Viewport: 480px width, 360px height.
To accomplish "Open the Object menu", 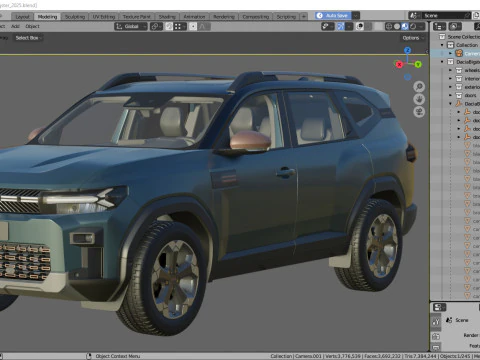I will (32, 26).
